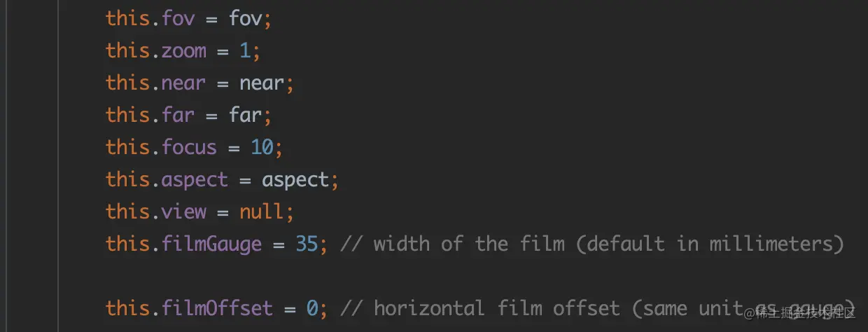The height and width of the screenshot is (332, 868).
Task: Click the 'this' keyword on the zoom line
Action: tap(127, 50)
